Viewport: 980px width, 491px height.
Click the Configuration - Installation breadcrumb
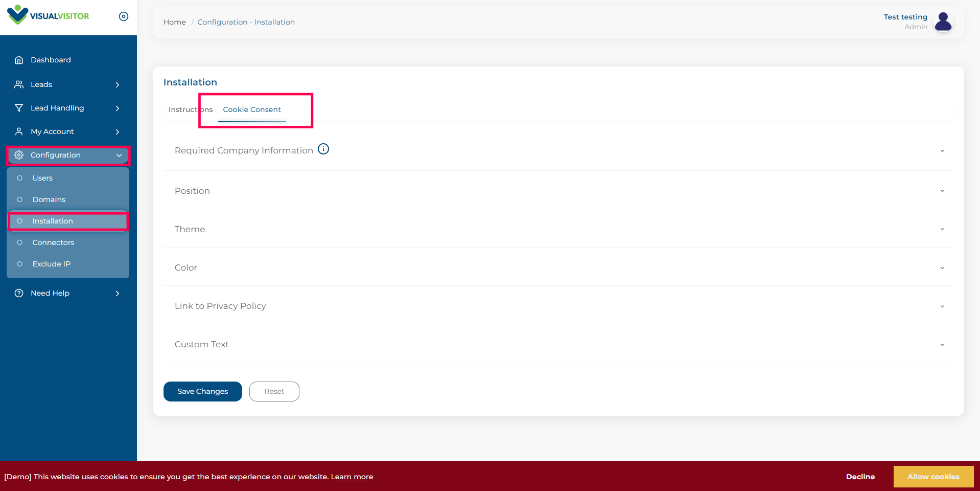pos(246,22)
